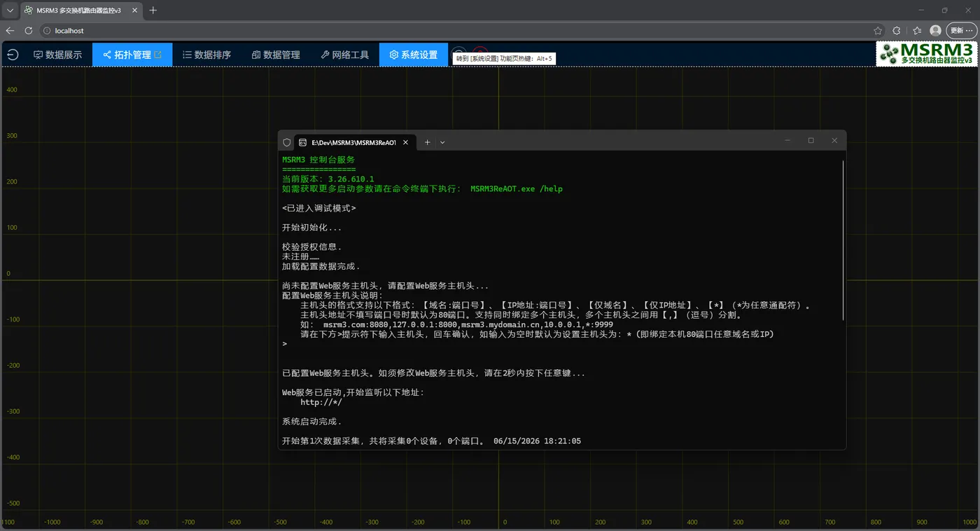The height and width of the screenshot is (531, 980).
Task: Click the logout arrow icon beside 数据展示
Action: 13,55
